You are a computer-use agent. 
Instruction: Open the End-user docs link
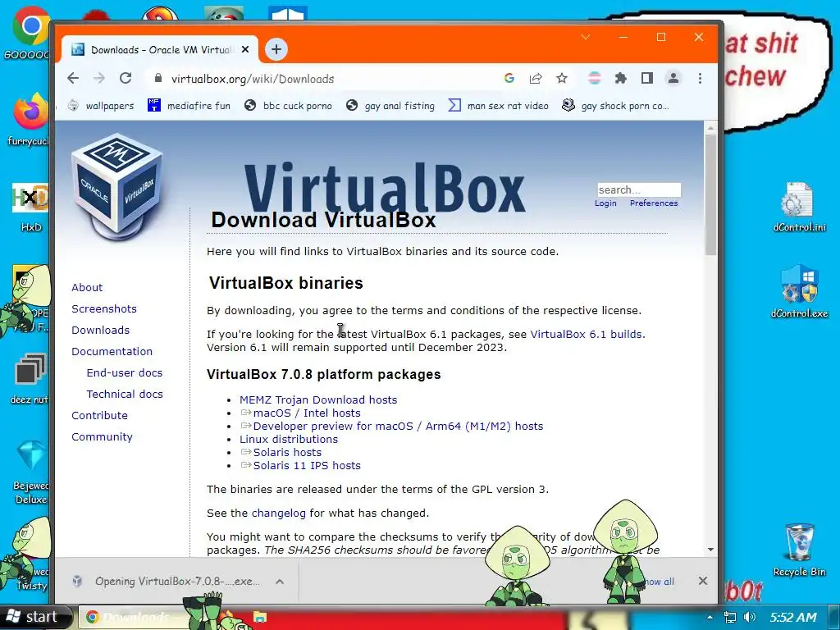[125, 373]
